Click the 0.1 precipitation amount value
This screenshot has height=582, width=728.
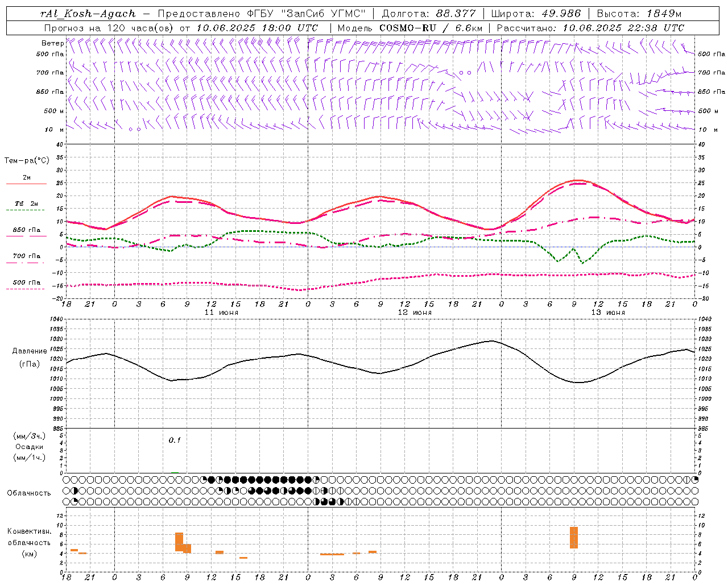pyautogui.click(x=175, y=440)
